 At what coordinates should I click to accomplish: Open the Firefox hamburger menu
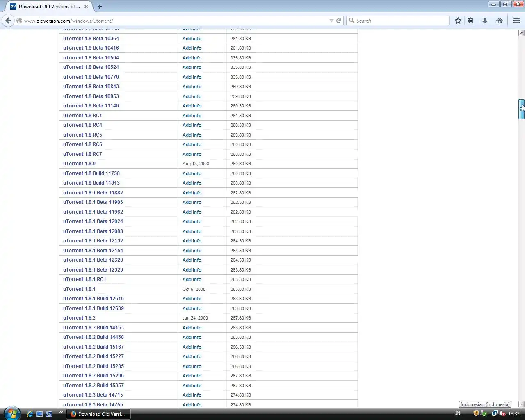[x=516, y=21]
